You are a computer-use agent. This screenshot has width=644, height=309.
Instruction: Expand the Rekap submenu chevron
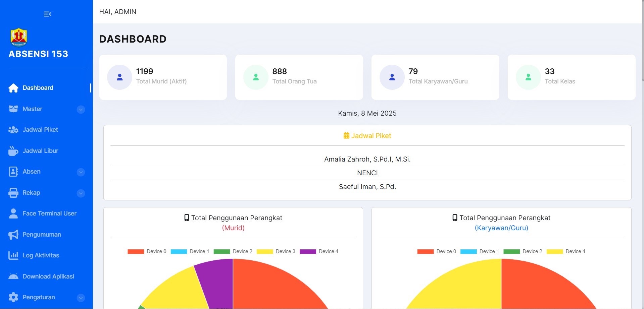(x=81, y=193)
